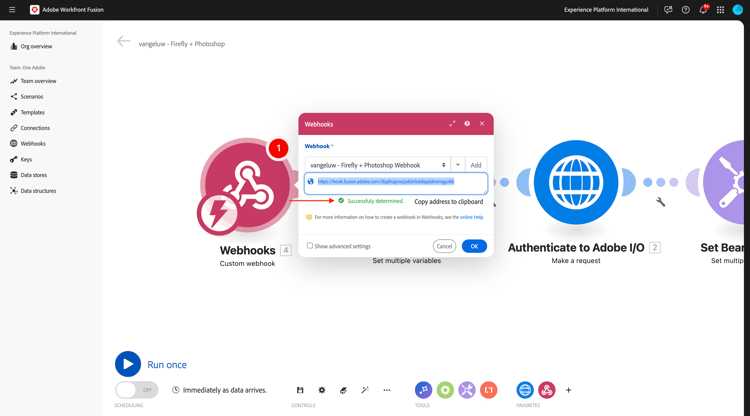Click the module number 4 badge
This screenshot has width=750, height=416.
[286, 250]
